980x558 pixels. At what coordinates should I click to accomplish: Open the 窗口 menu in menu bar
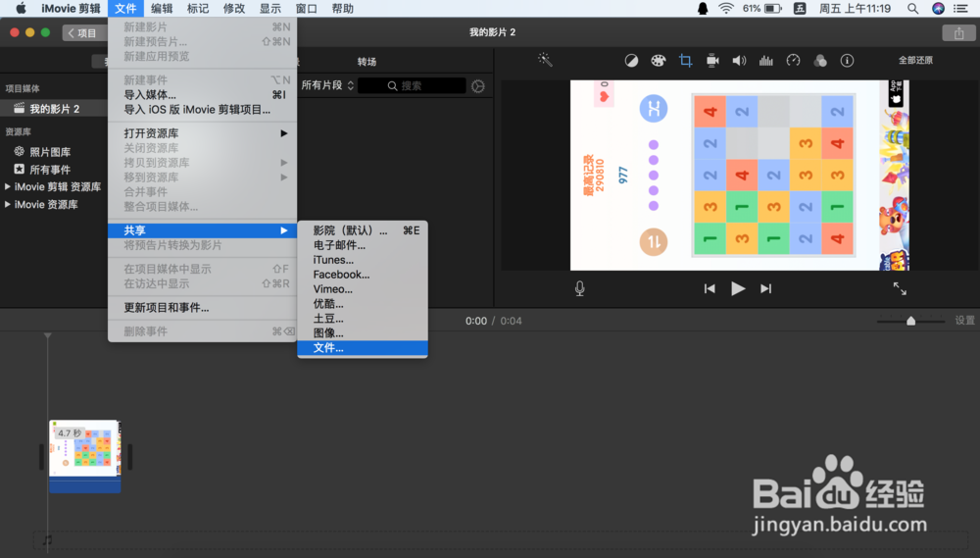tap(306, 8)
